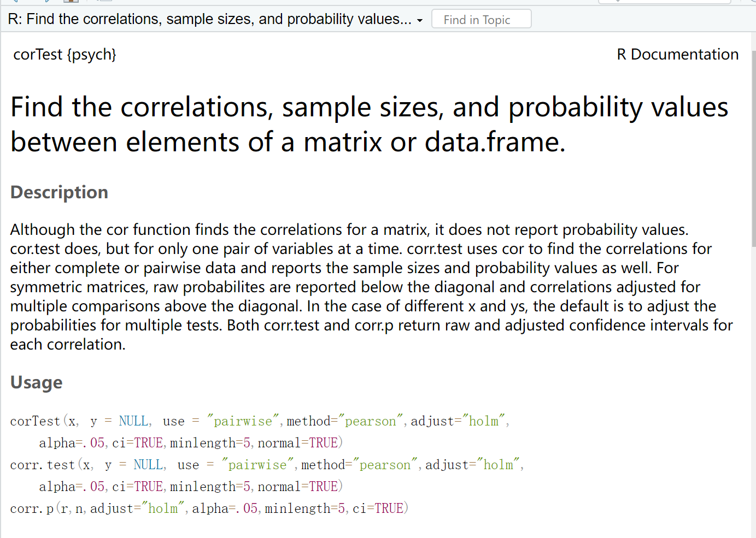Click '"holm"' in the corr.p usage line
Image resolution: width=756 pixels, height=538 pixels.
pos(163,509)
